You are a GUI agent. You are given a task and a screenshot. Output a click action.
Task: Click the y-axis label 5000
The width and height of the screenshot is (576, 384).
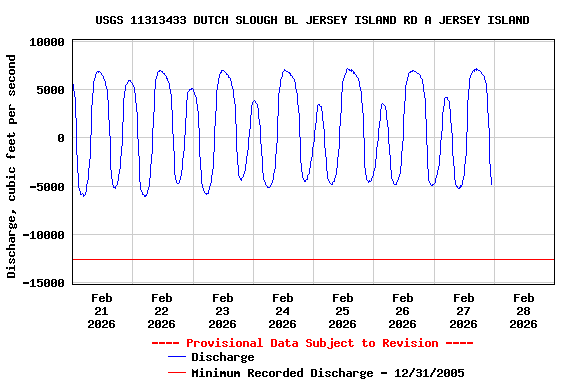point(50,90)
